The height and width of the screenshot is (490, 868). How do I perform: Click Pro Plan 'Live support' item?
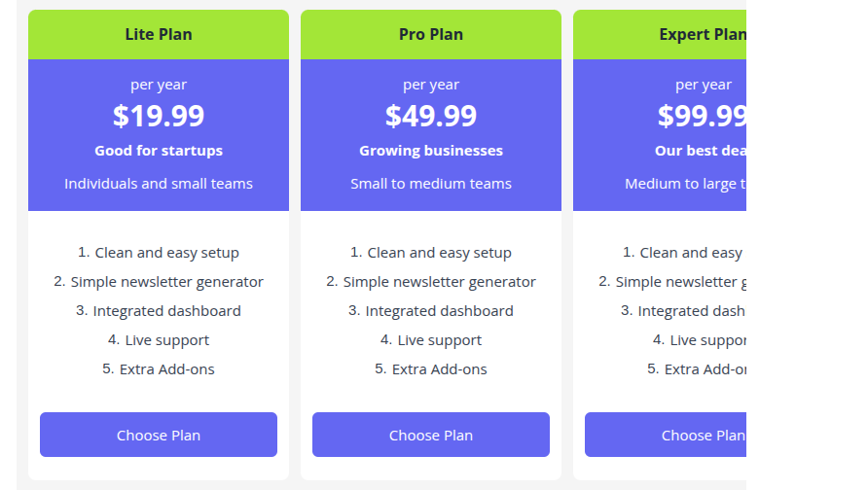439,340
